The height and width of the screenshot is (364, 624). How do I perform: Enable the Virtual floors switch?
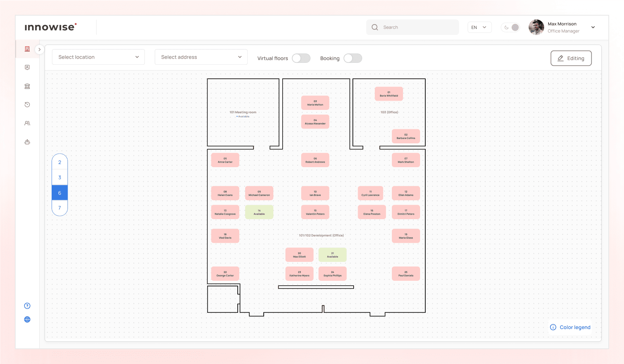pos(301,58)
